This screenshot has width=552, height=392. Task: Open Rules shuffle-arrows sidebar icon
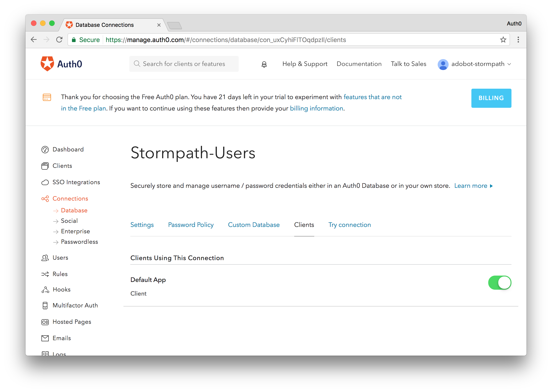pyautogui.click(x=45, y=274)
